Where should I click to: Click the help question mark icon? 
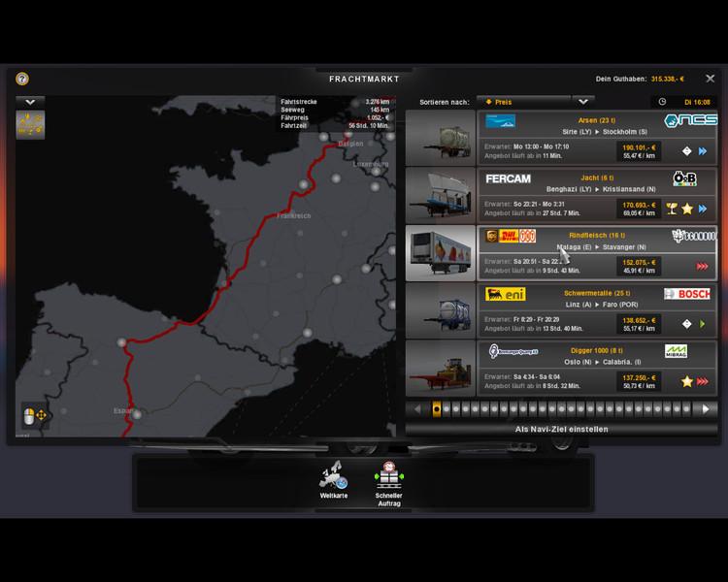[22, 80]
